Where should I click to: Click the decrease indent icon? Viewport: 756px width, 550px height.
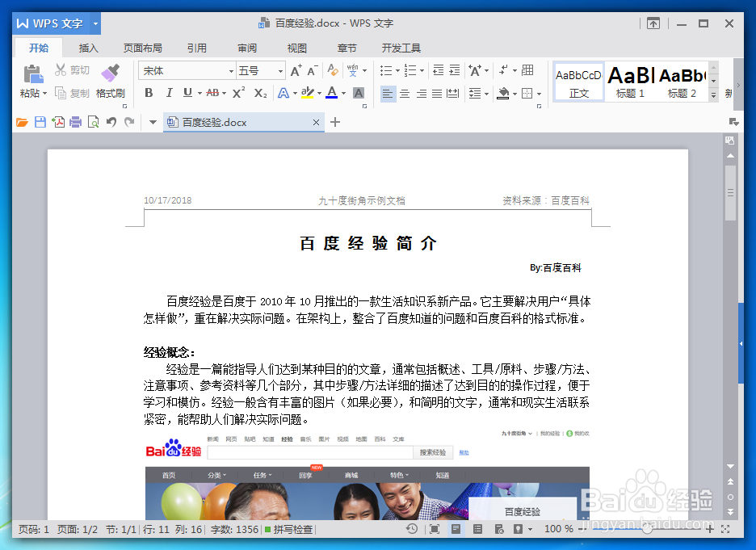(x=439, y=70)
